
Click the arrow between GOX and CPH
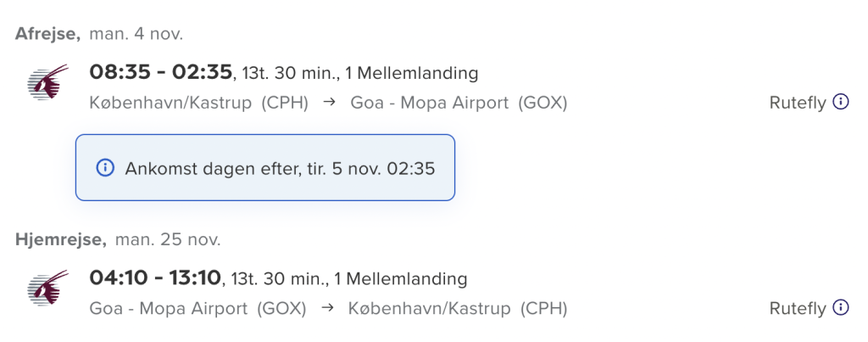tap(328, 308)
